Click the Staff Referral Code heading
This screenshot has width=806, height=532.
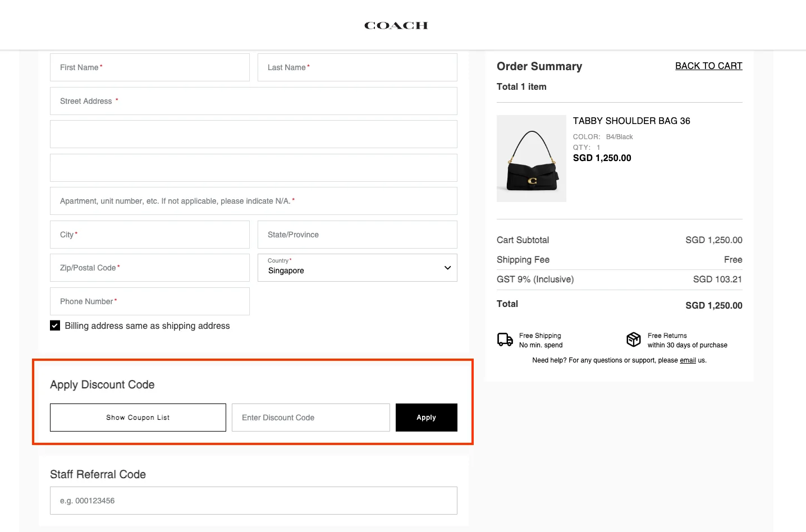click(98, 475)
